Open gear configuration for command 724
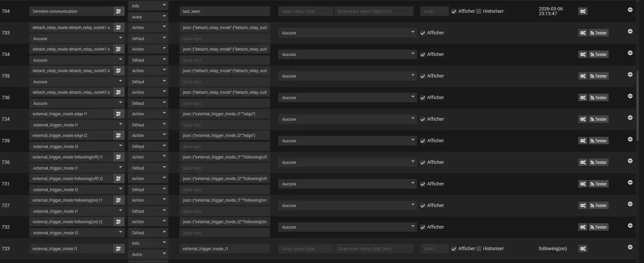 click(x=583, y=119)
